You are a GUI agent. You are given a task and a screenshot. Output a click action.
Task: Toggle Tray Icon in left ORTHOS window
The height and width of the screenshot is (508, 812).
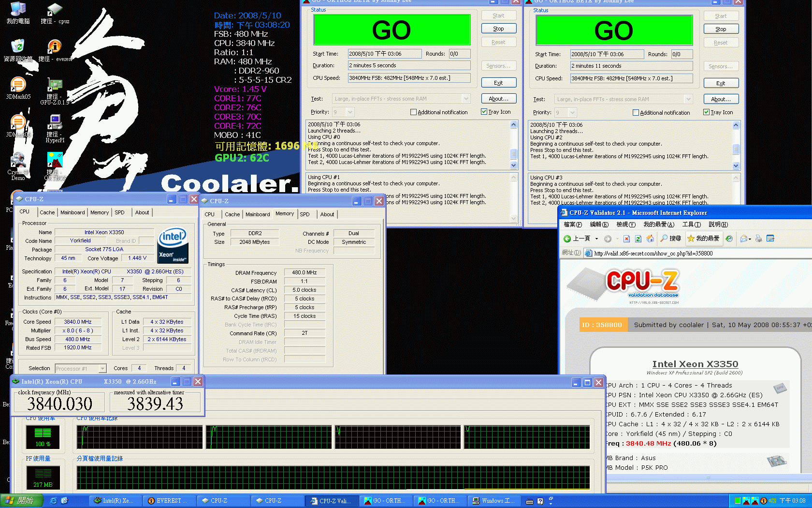click(x=484, y=112)
